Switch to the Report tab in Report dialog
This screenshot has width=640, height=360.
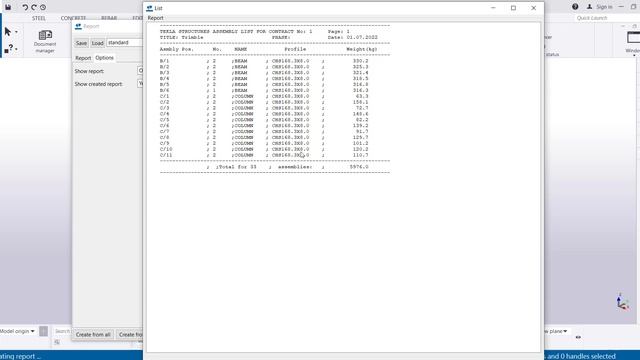(x=83, y=58)
